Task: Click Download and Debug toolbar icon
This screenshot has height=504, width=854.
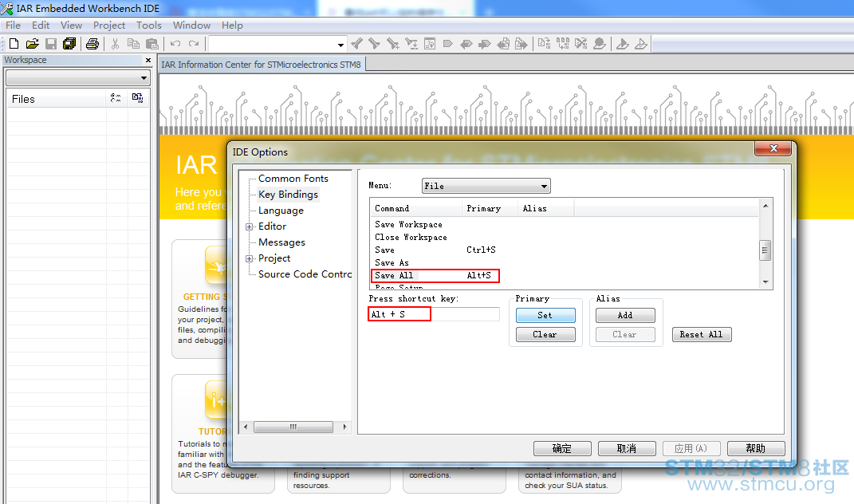Action: pyautogui.click(x=623, y=44)
